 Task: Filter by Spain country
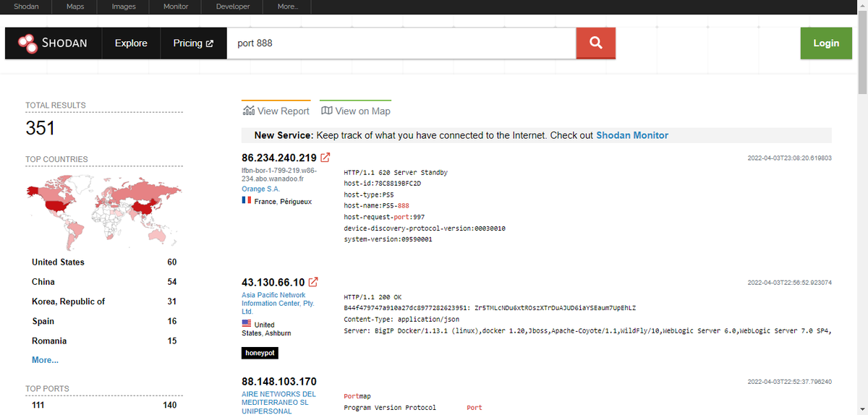coord(43,321)
